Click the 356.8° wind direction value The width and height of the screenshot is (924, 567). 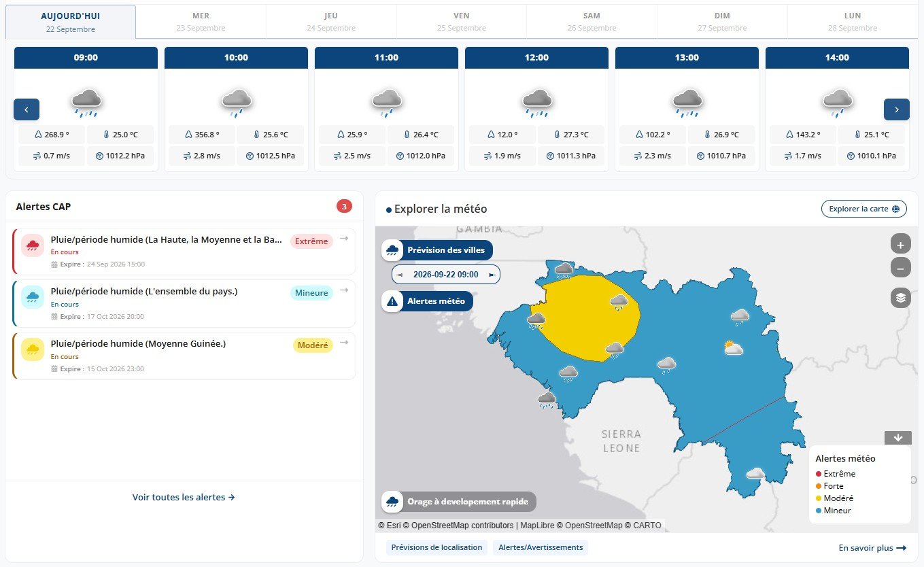201,135
